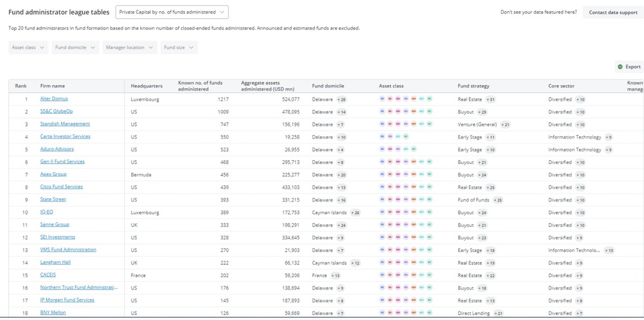The height and width of the screenshot is (320, 644).
Task: Click the INF badge in CACEIS row
Action: click(414, 275)
